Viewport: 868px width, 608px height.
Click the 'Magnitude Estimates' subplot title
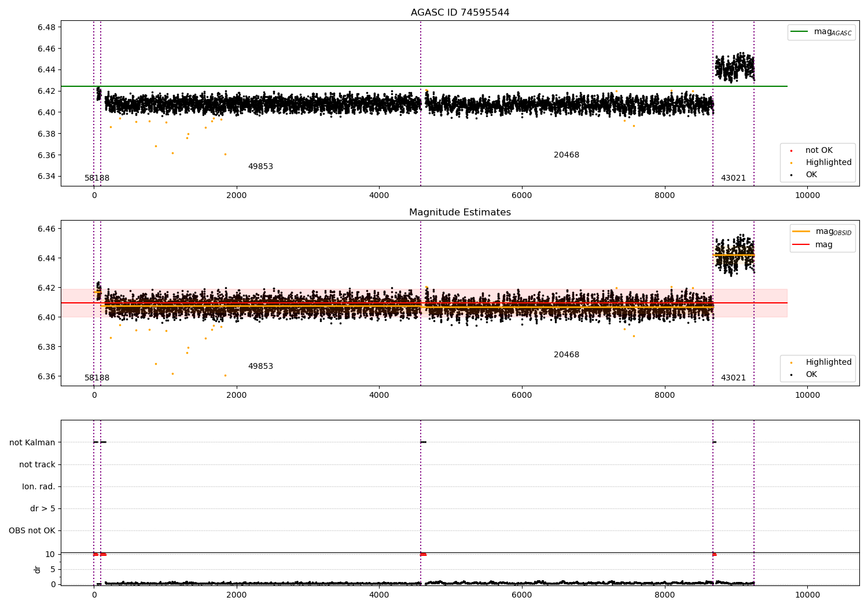tap(460, 213)
